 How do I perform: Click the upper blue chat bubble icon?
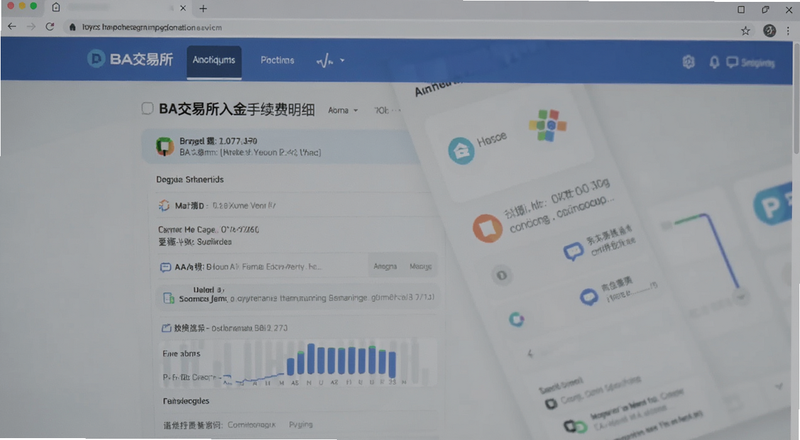point(573,251)
